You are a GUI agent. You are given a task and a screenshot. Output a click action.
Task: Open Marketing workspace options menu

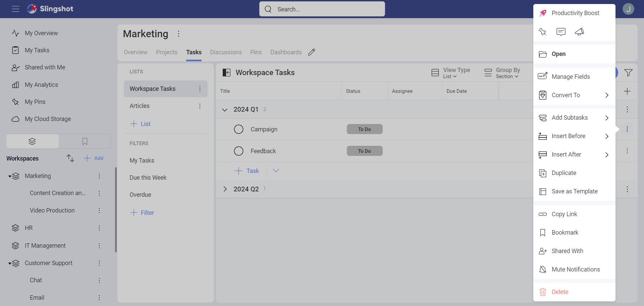99,176
